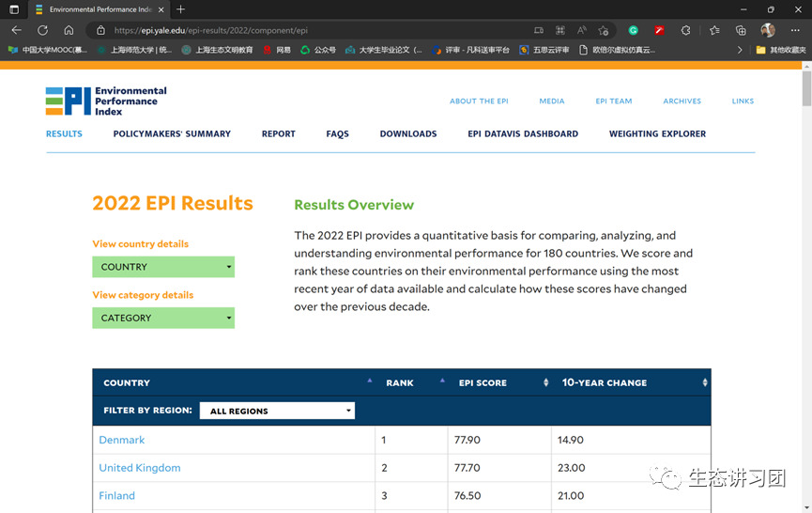Click the scrollbar down arrow
Screen dimensions: 812x513
(806, 508)
